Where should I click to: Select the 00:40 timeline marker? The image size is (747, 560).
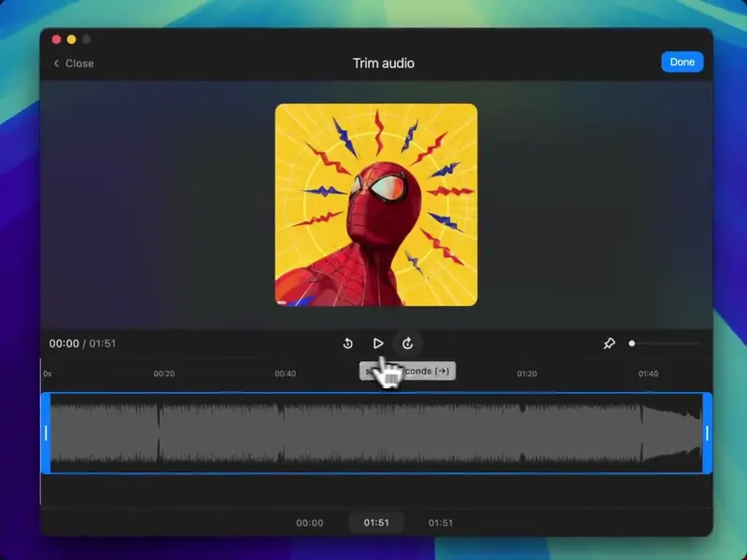(x=285, y=374)
